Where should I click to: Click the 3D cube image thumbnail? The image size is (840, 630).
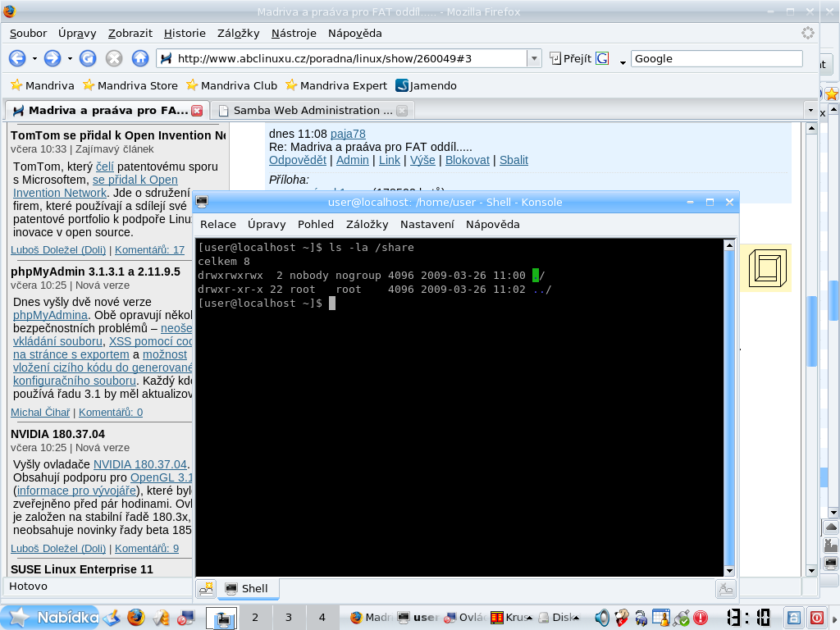(x=767, y=268)
